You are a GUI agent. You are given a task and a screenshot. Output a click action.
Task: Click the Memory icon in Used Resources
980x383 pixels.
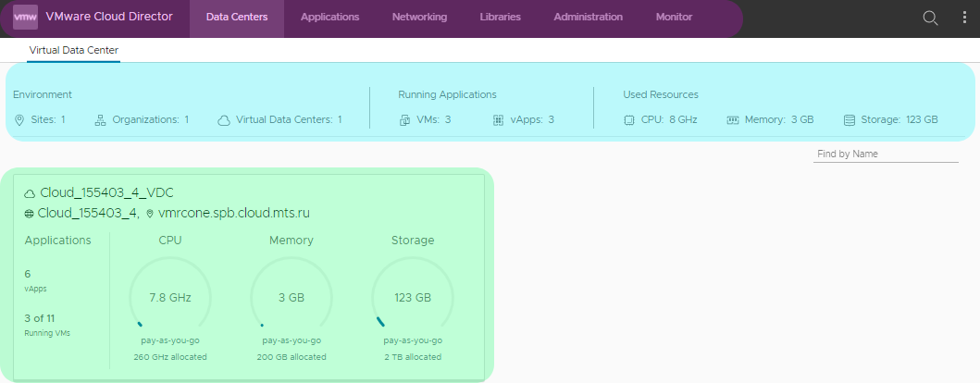(x=732, y=120)
